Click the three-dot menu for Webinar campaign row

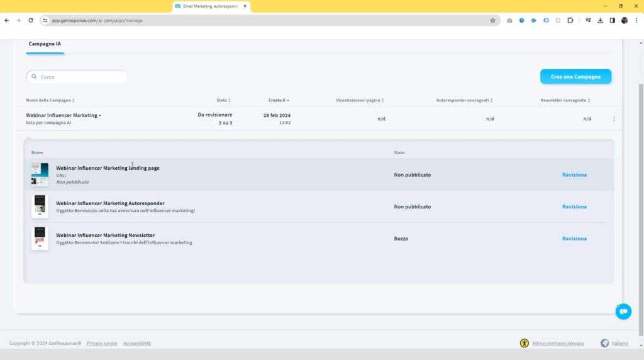coord(614,118)
